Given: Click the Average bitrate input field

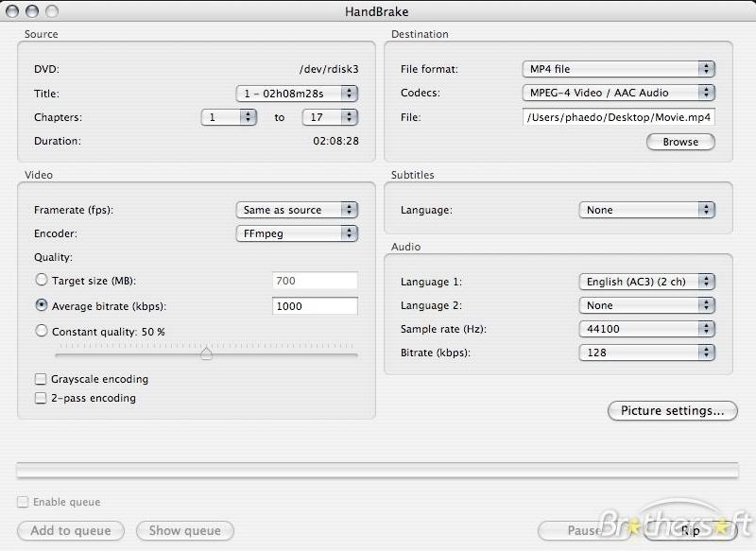Looking at the screenshot, I should coord(315,306).
